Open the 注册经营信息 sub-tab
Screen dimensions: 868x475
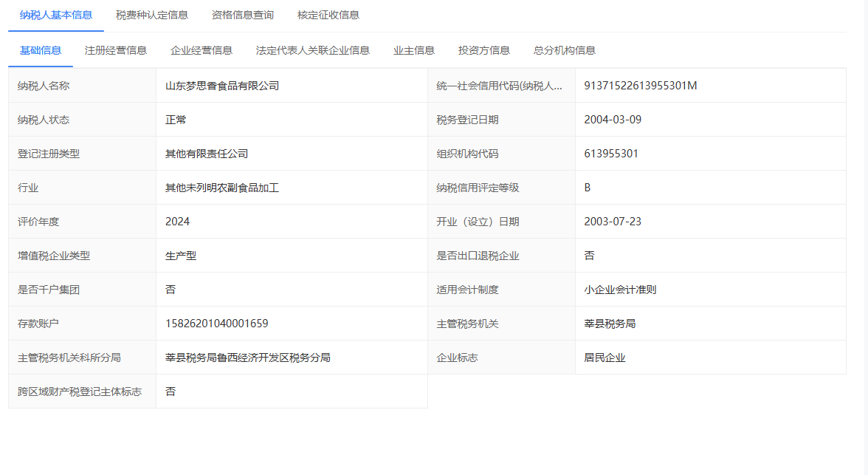pos(116,50)
